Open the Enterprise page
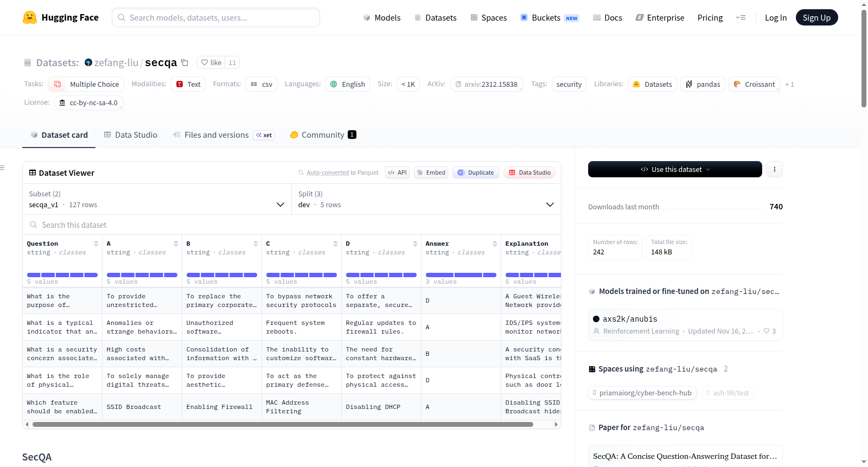This screenshot has height=467, width=868. (x=660, y=17)
